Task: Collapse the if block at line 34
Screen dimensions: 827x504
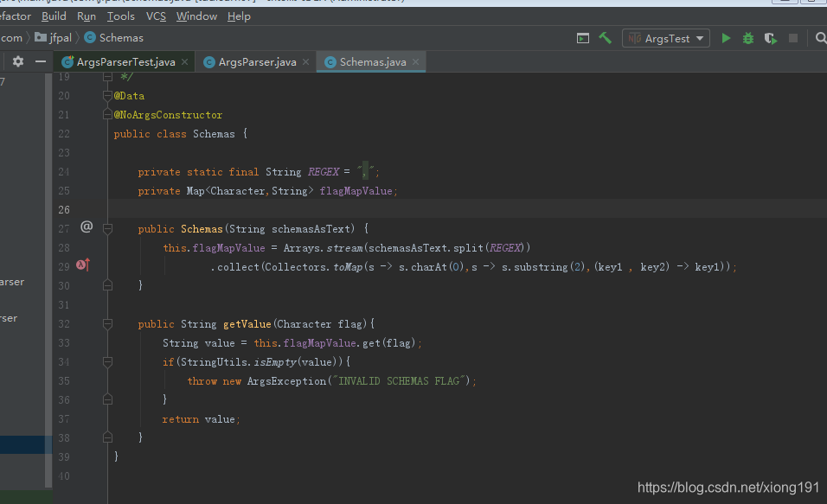Action: pyautogui.click(x=107, y=361)
